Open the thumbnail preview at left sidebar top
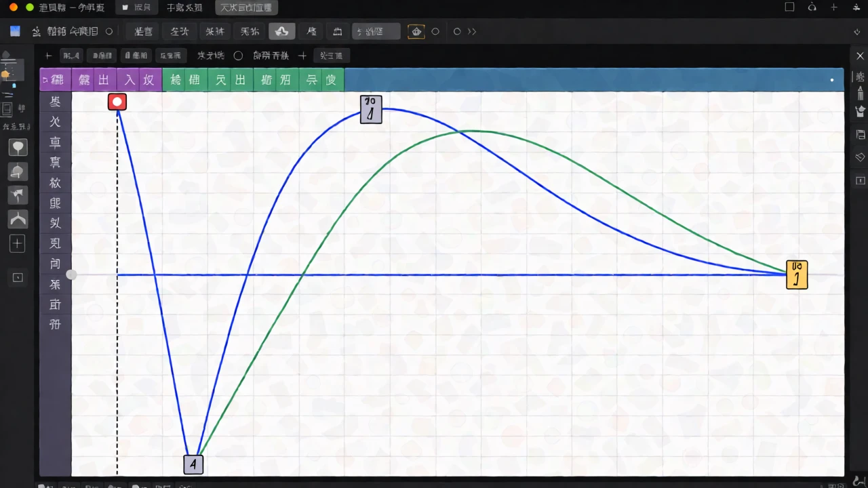Viewport: 868px width, 488px height. coord(12,70)
